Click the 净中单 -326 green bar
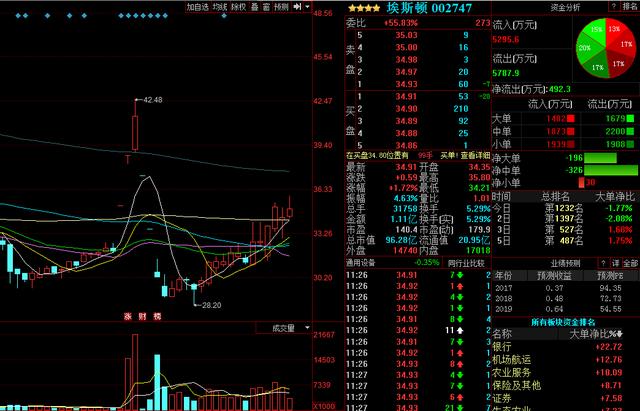The height and width of the screenshot is (411, 640). pos(611,170)
